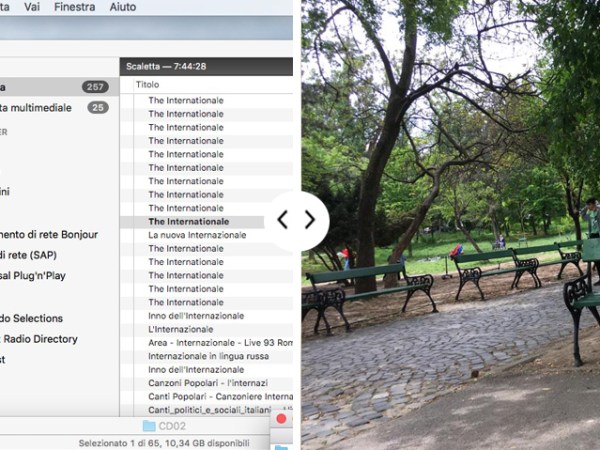This screenshot has width=600, height=450.
Task: Click the left arrow on the image comparison handle
Action: 283,220
